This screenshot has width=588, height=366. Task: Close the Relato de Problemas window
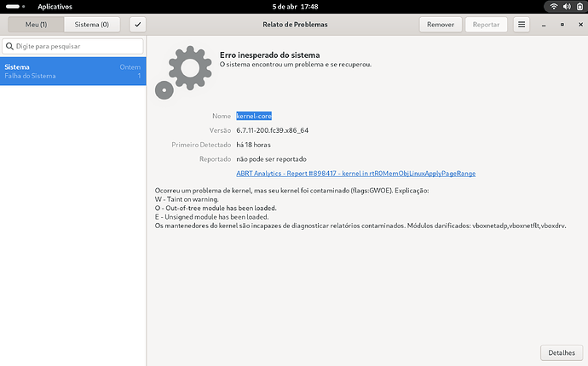[580, 25]
